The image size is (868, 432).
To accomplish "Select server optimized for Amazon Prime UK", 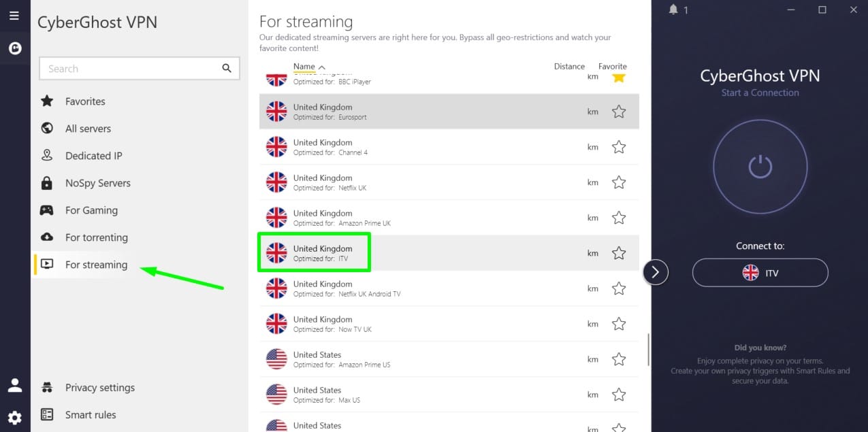I will [x=449, y=218].
